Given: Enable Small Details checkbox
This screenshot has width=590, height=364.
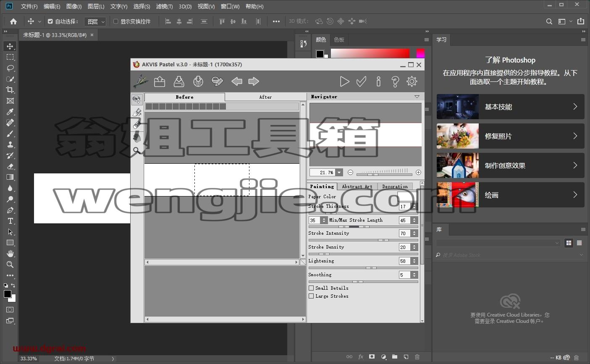Looking at the screenshot, I should tap(311, 288).
